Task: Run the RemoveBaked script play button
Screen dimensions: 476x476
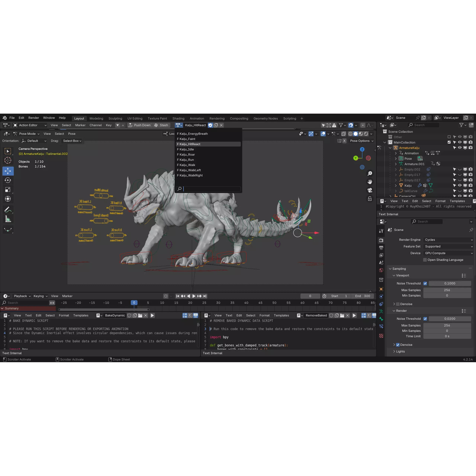Action: point(354,315)
